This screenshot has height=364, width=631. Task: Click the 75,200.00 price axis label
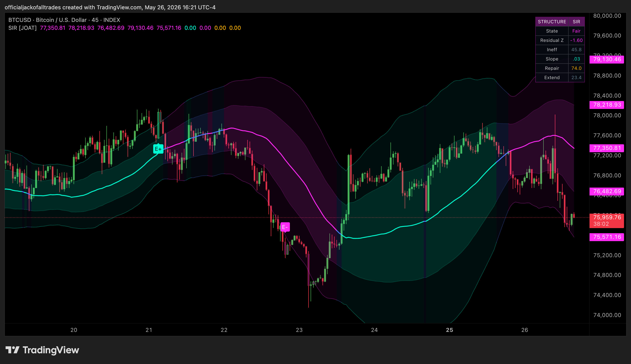click(x=607, y=255)
